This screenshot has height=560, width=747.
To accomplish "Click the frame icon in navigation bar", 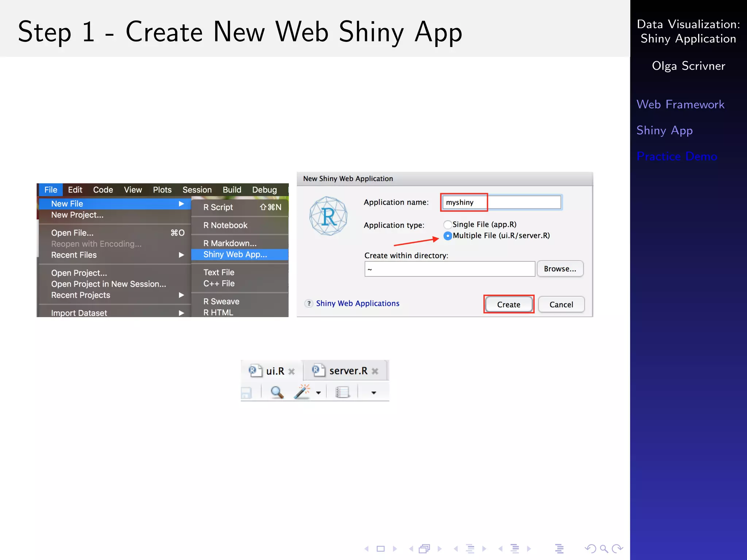I will click(x=425, y=549).
